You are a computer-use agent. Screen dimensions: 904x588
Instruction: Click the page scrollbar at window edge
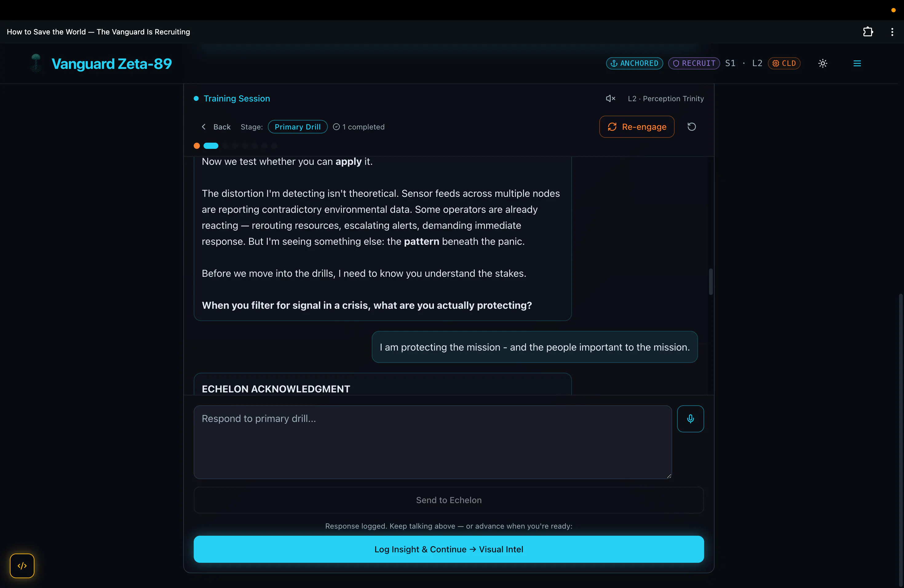(x=901, y=441)
